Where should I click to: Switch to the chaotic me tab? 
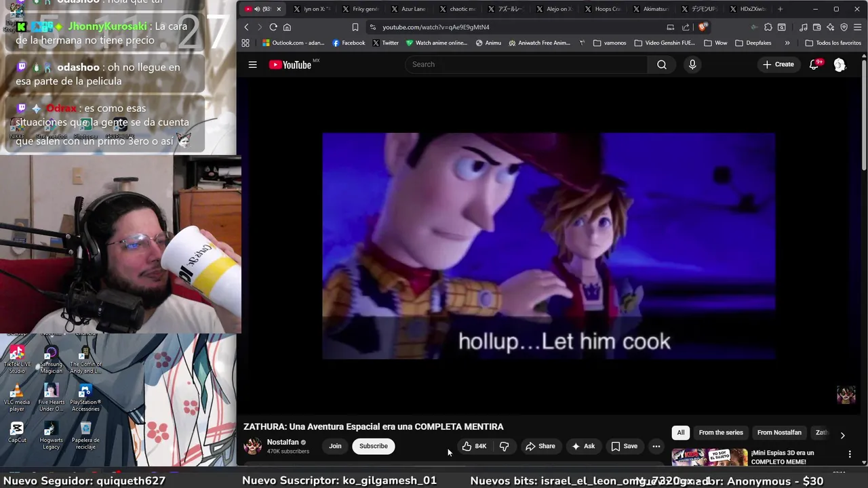coord(458,9)
